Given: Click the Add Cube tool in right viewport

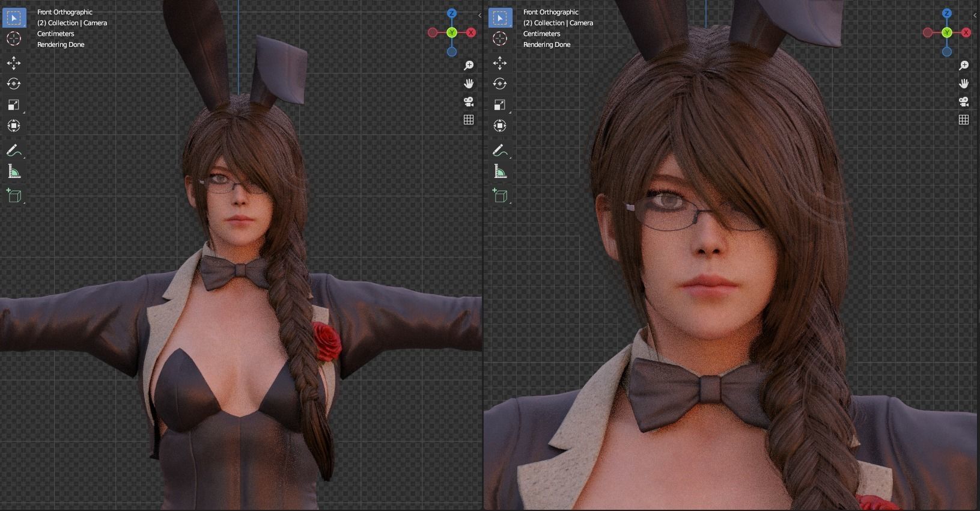Looking at the screenshot, I should pyautogui.click(x=499, y=195).
